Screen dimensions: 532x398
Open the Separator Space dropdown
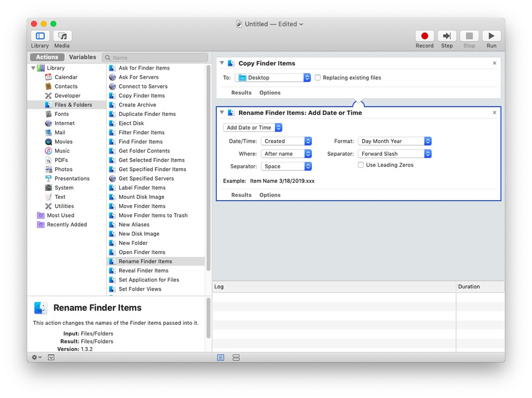click(x=286, y=166)
